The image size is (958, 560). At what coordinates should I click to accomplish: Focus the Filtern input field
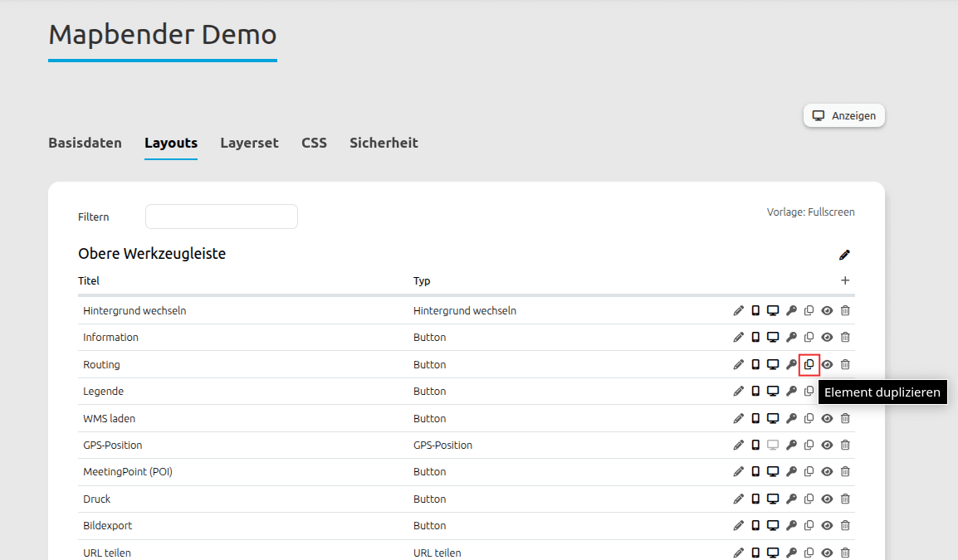point(222,217)
